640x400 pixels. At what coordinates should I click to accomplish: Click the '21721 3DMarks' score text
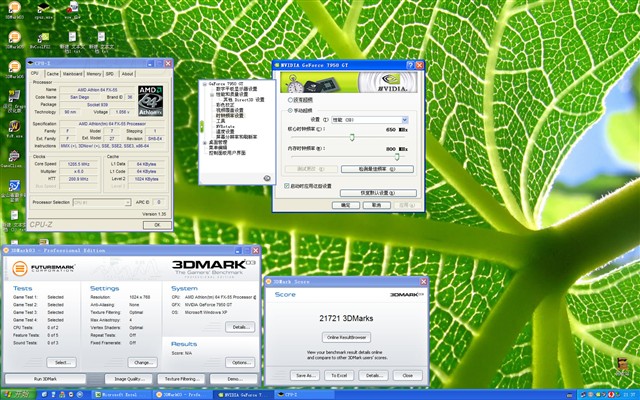pos(346,318)
